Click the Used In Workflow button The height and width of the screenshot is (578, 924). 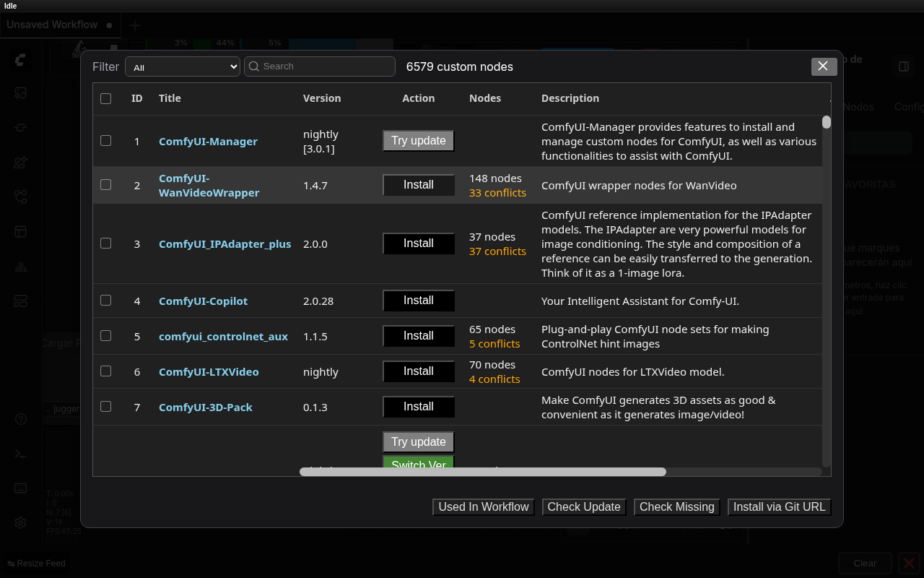(484, 507)
